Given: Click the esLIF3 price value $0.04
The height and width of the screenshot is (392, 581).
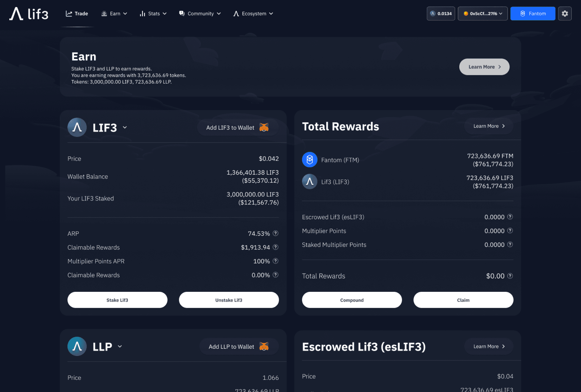Looking at the screenshot, I should [505, 376].
